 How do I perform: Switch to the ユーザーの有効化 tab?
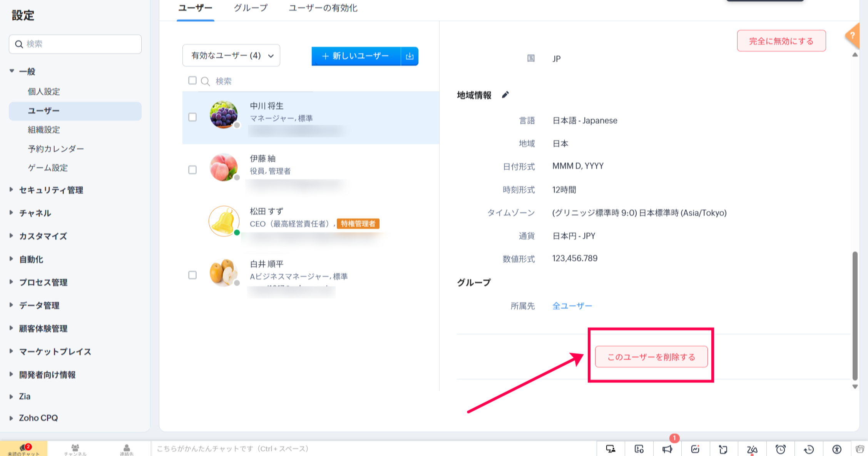coord(323,8)
